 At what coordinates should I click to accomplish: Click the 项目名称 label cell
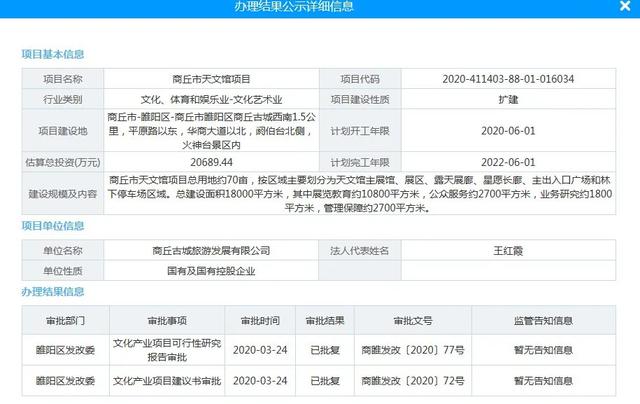click(62, 79)
